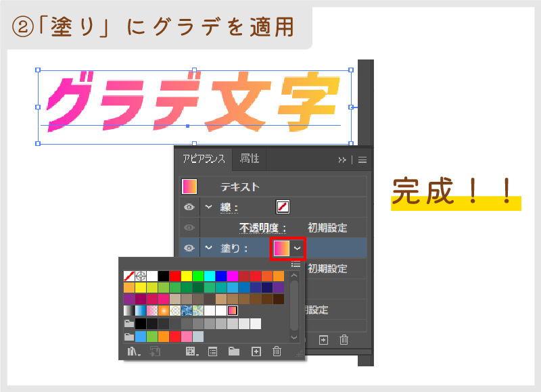Collapse the 塗り row disclosure chevron
This screenshot has height=392, width=541.
pos(208,248)
